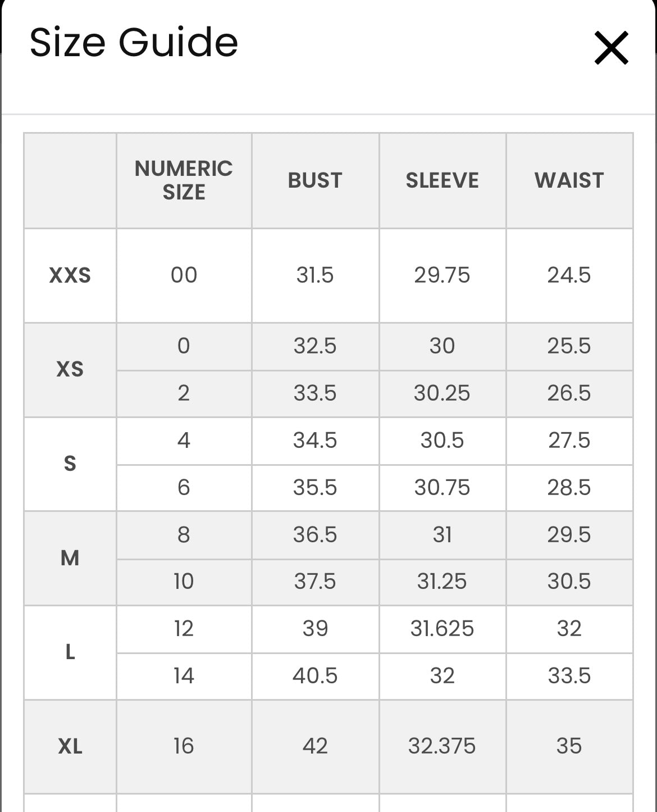Click the 24.5 waist measurement cell
657x812 pixels.
pos(569,275)
